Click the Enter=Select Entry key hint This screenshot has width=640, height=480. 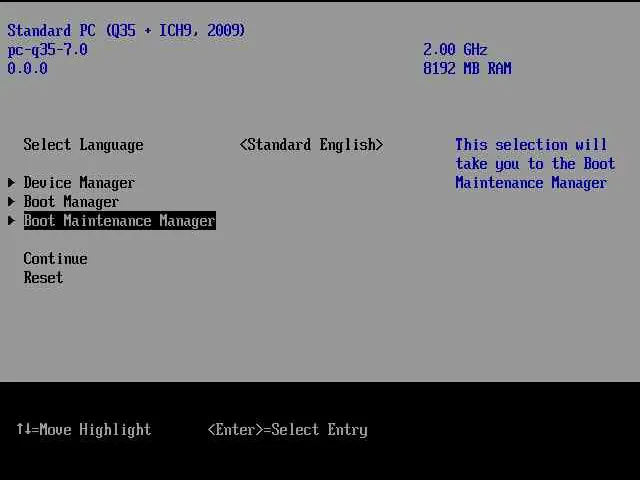click(x=288, y=430)
